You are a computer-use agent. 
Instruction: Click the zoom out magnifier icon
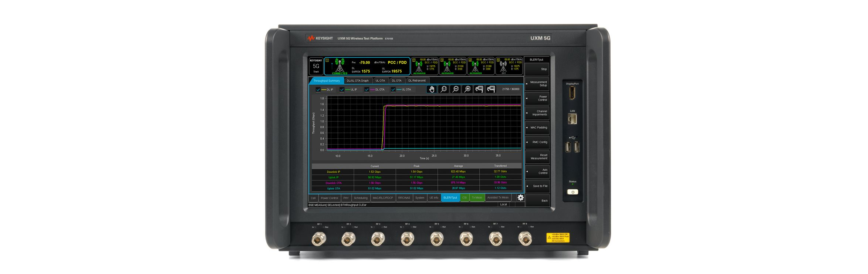click(x=455, y=89)
